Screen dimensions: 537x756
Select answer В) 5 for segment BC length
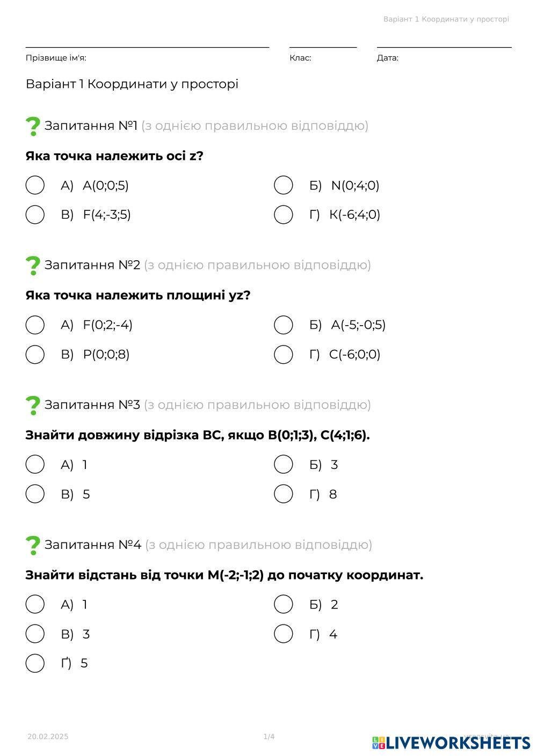point(35,494)
